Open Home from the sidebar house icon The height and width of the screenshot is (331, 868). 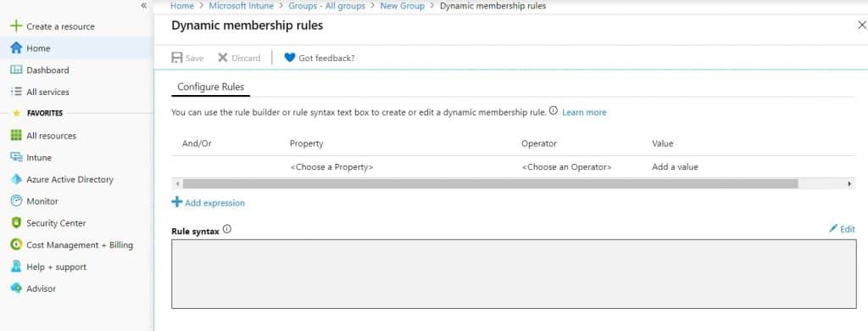[x=16, y=48]
